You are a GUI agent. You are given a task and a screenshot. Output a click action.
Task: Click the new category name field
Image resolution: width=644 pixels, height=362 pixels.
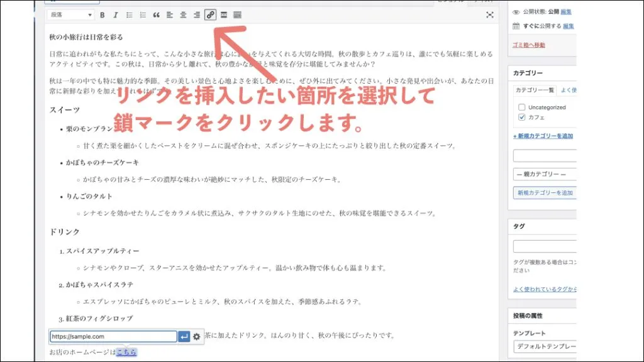(545, 156)
